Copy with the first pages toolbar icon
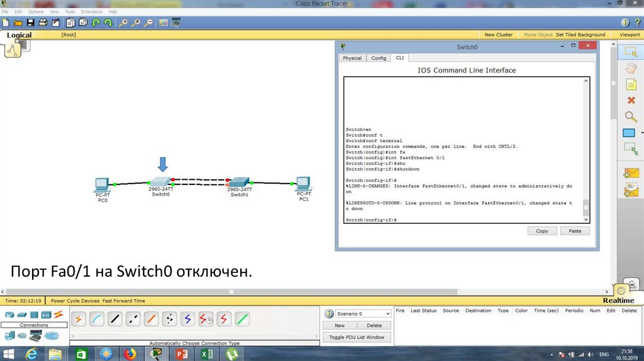644x361 pixels. pyautogui.click(x=70, y=23)
